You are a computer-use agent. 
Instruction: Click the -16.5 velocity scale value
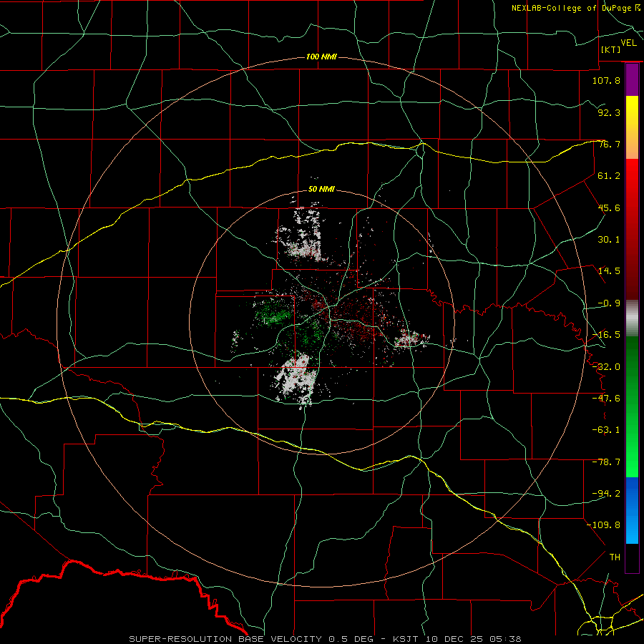pos(606,335)
